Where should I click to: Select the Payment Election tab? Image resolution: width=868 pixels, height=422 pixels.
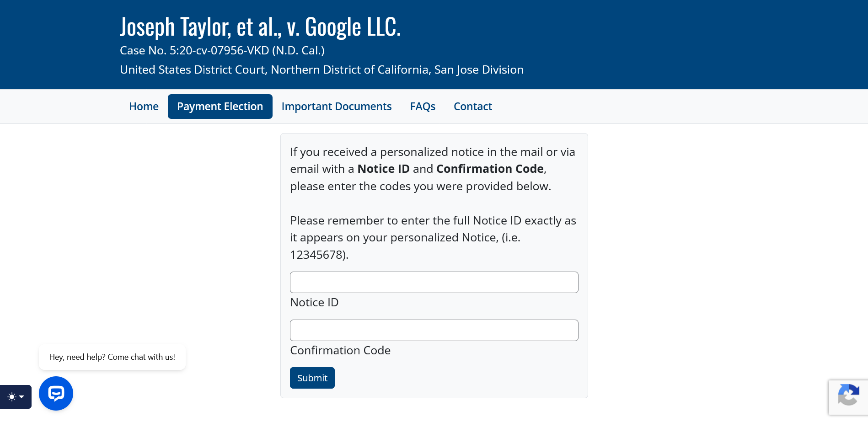click(x=220, y=107)
